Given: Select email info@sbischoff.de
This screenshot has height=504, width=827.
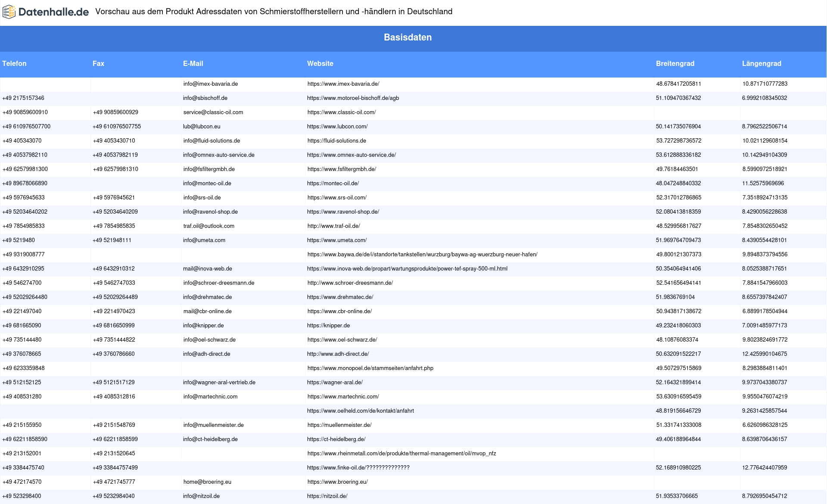Looking at the screenshot, I should (x=205, y=98).
